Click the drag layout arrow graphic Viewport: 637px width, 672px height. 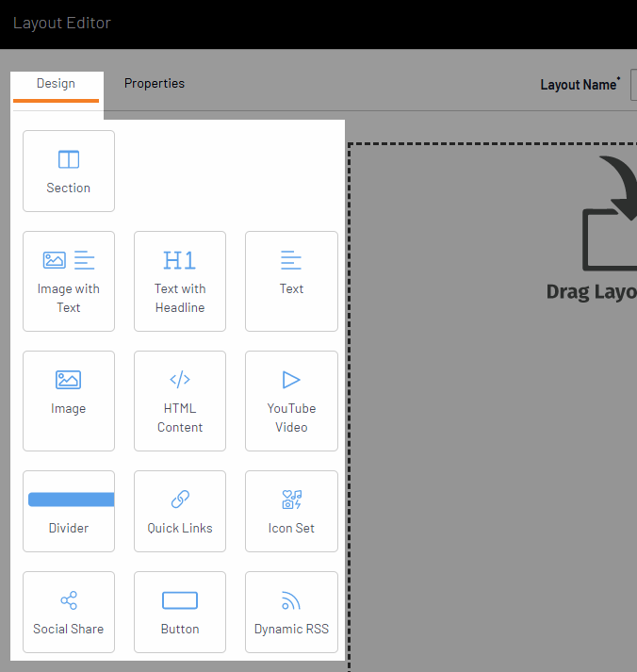click(x=609, y=217)
